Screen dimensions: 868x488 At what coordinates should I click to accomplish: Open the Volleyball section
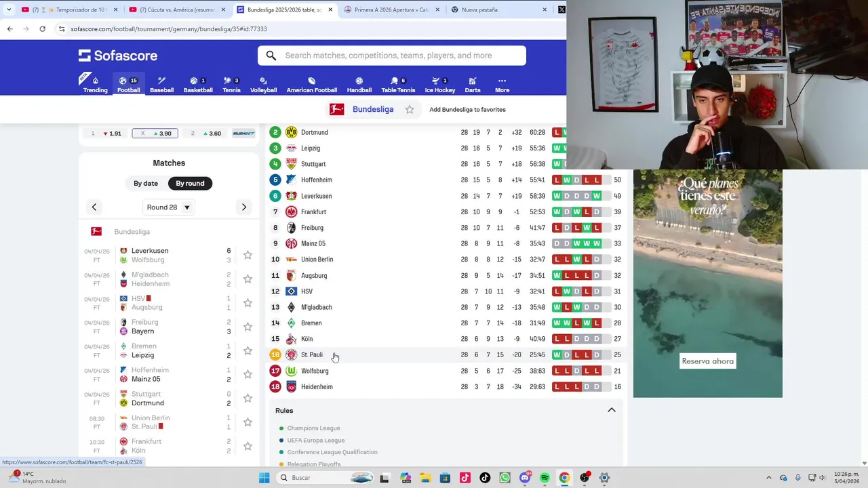click(x=263, y=85)
